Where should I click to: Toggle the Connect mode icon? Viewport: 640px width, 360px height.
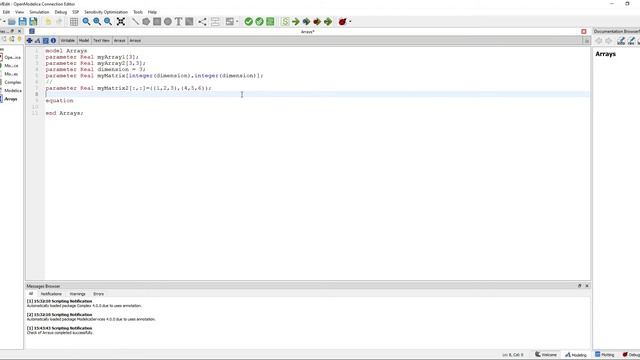click(x=202, y=22)
